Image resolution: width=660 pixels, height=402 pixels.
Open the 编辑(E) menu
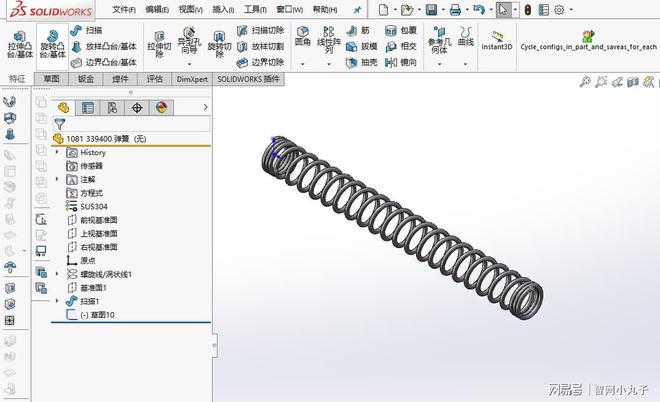coord(157,9)
